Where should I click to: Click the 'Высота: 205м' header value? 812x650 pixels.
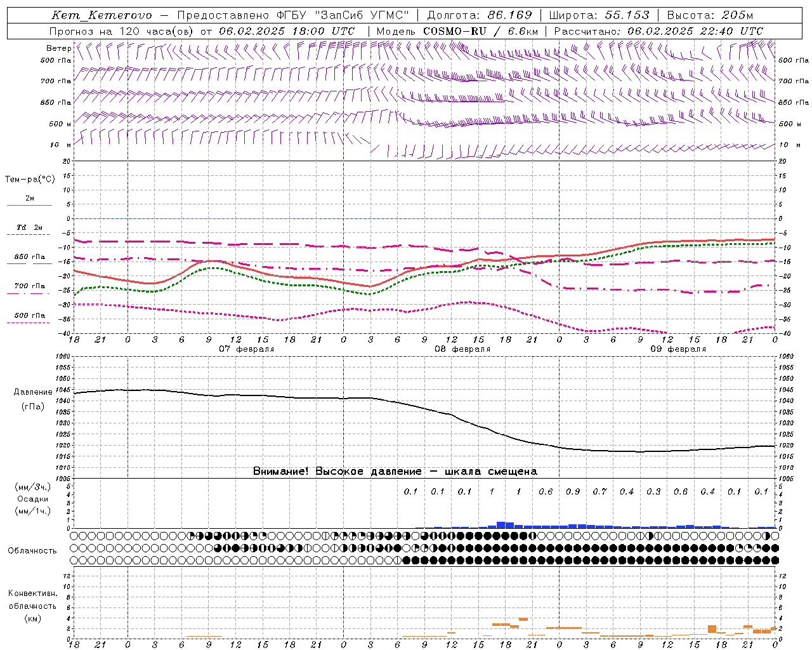(x=710, y=15)
